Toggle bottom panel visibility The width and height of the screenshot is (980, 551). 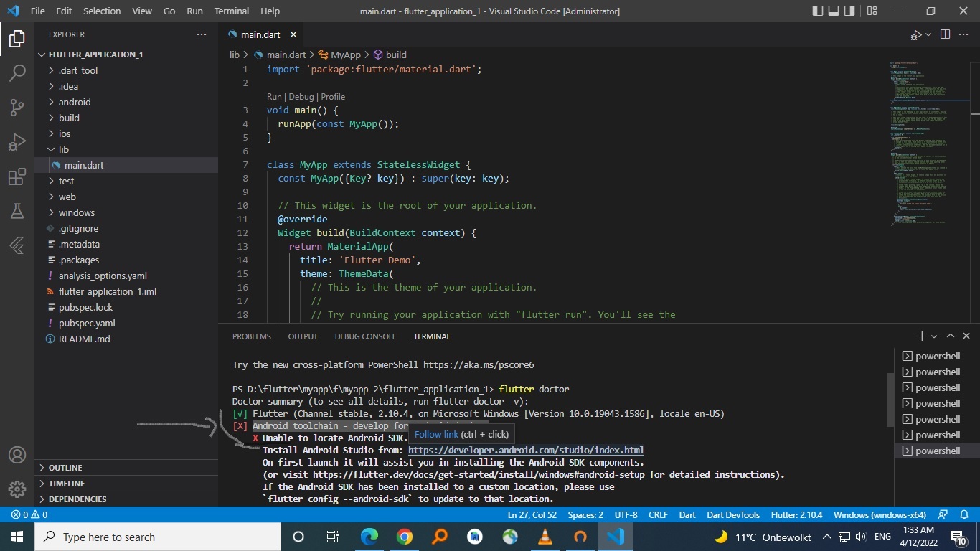click(834, 11)
